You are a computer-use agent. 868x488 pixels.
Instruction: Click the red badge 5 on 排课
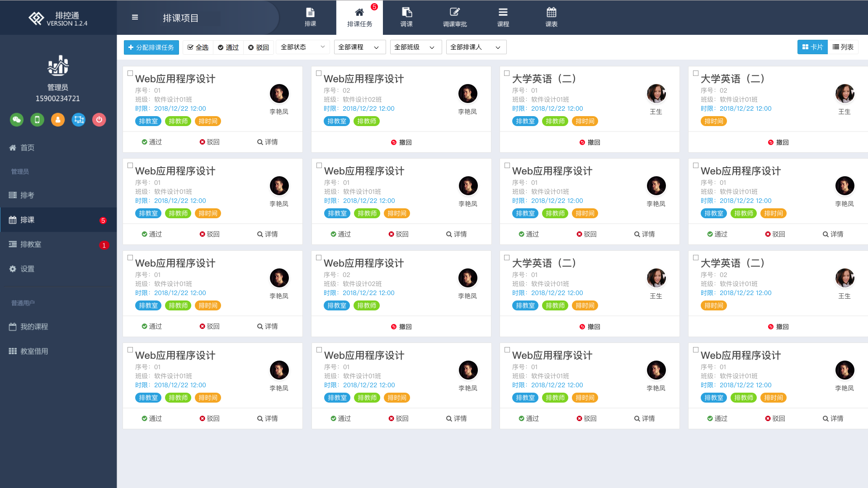pos(103,221)
